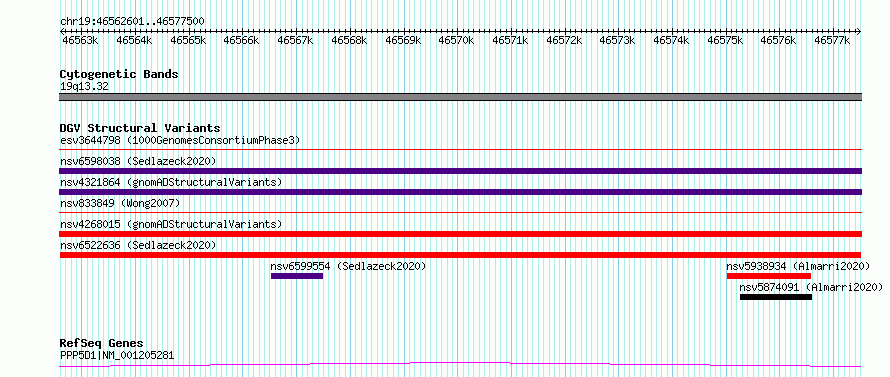Image resolution: width=890 pixels, height=377 pixels.
Task: Click the 46571k ruler tick label
Action: 510,40
